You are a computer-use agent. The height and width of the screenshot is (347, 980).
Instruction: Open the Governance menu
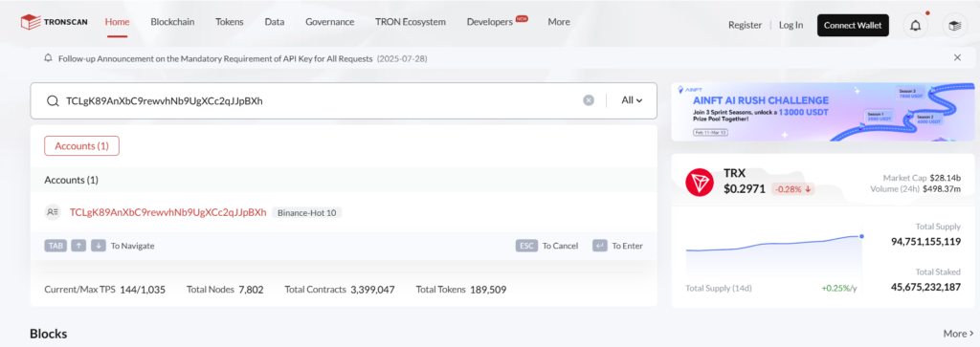[330, 22]
